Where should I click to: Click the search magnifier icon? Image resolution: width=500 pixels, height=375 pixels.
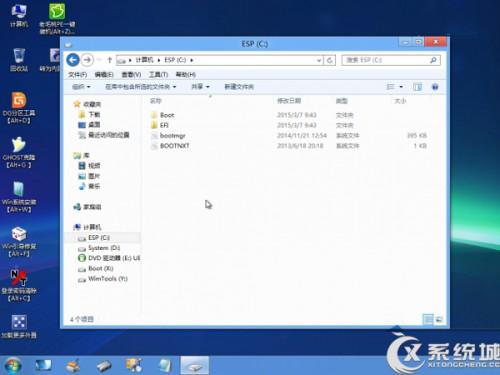[433, 60]
